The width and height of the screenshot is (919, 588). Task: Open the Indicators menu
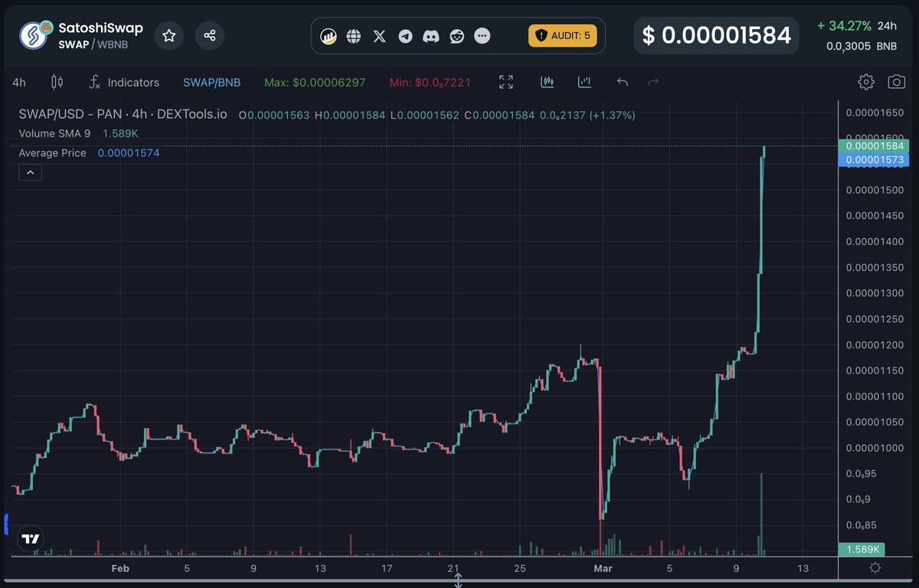[x=125, y=81]
